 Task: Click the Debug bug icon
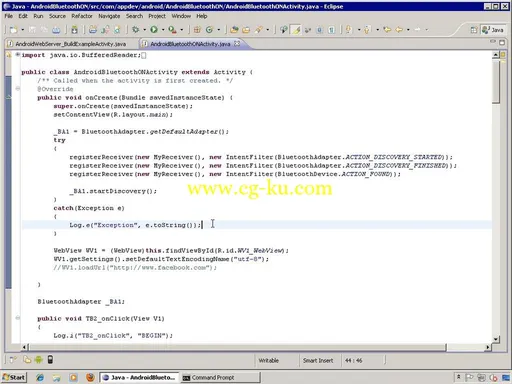[x=135, y=30]
